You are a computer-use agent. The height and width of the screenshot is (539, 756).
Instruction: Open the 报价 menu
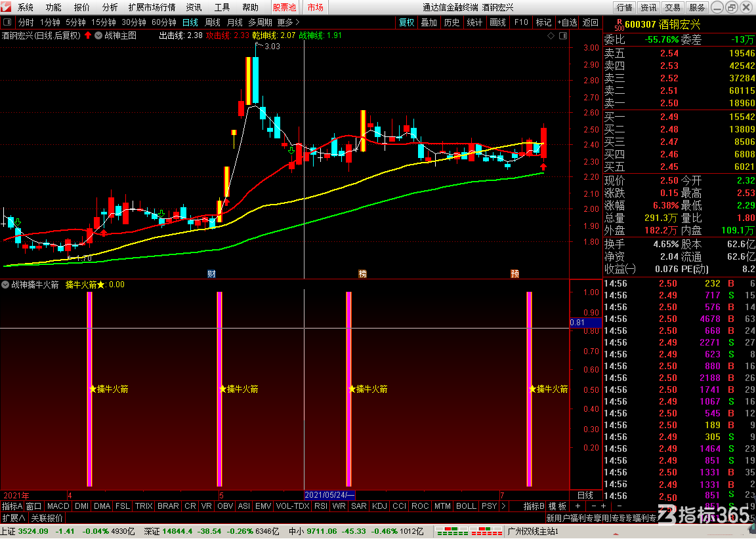pos(81,7)
